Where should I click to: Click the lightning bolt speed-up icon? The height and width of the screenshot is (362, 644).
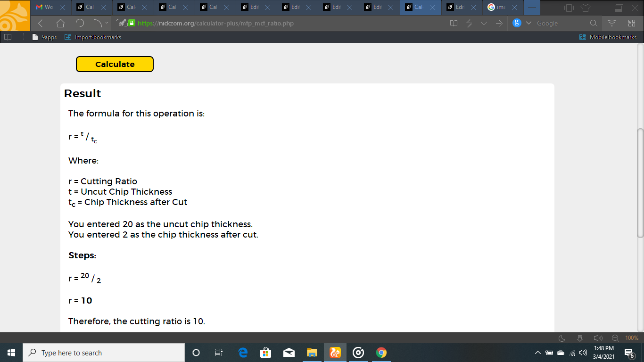pyautogui.click(x=469, y=23)
